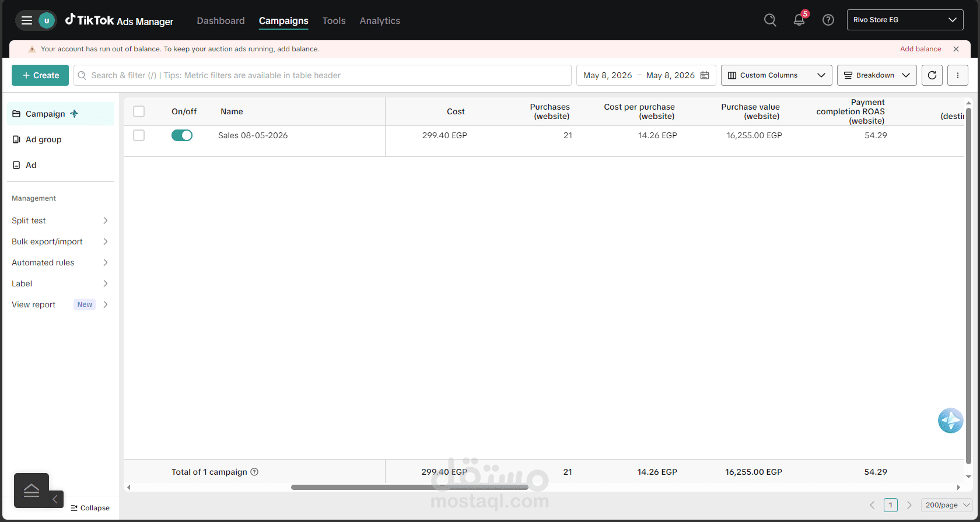Click the floating layers widget icon
This screenshot has height=522, width=980.
point(32,491)
